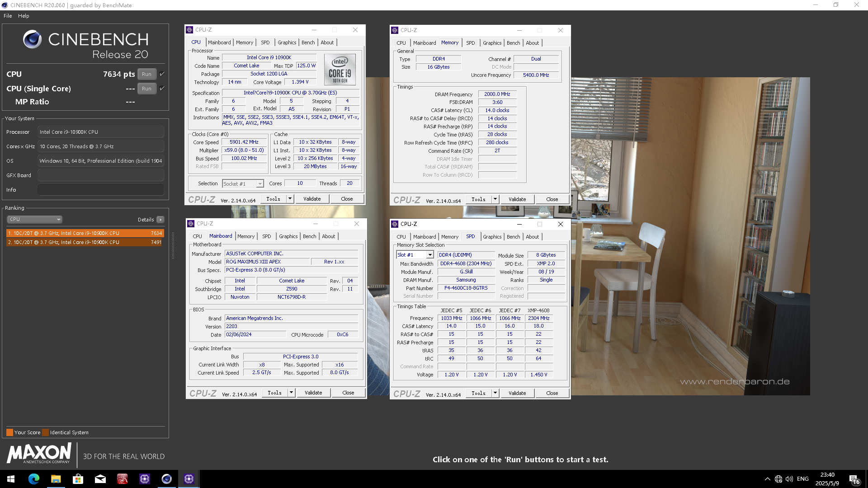Open Tools dropdown arrow in SPD CPU-Z window
Screen dimensions: 868x488
coord(495,393)
